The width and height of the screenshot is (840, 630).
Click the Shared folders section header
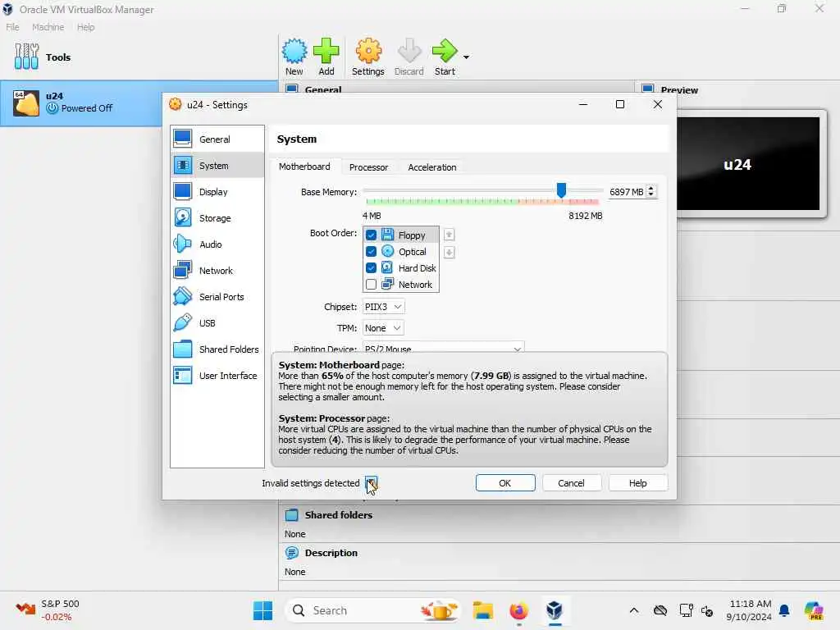tap(338, 515)
